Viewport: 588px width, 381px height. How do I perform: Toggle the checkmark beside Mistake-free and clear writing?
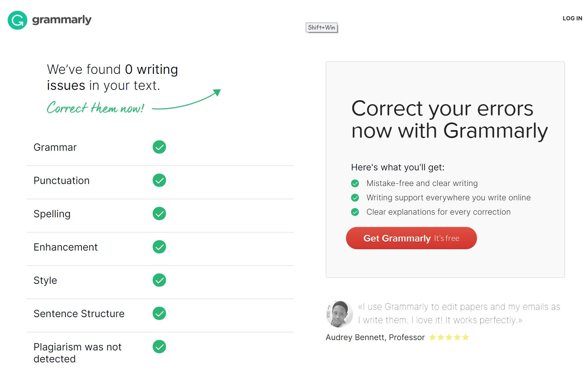coord(355,183)
